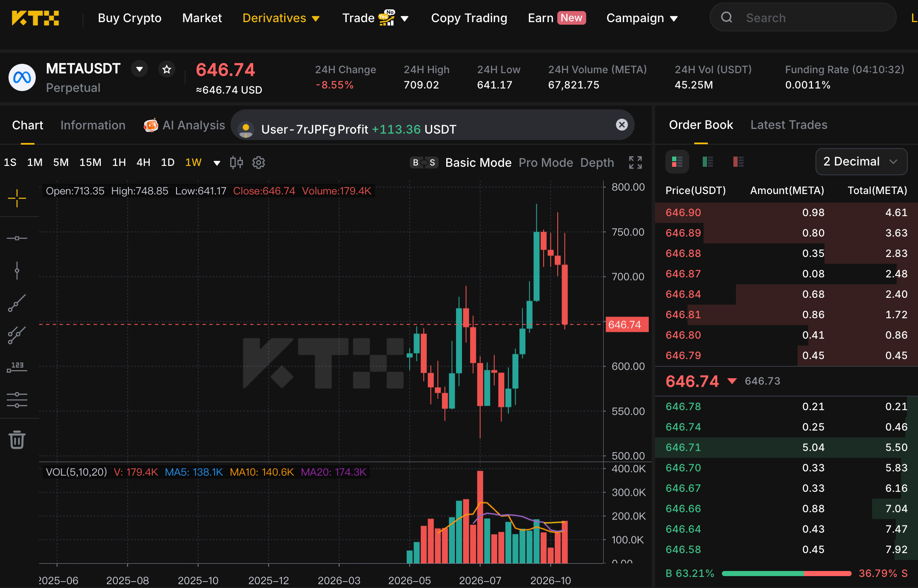Select the horizontal line drawing tool
Image resolution: width=918 pixels, height=588 pixels.
click(17, 238)
